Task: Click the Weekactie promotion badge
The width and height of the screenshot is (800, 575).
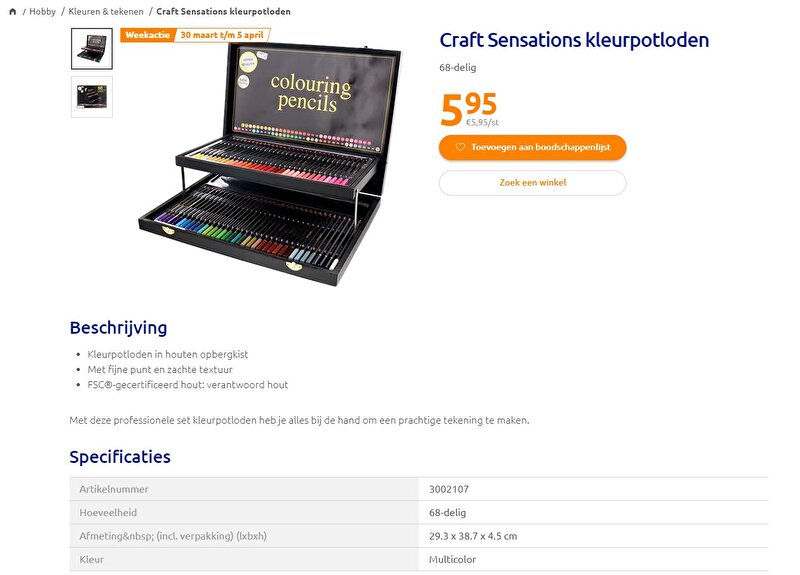Action: [147, 35]
